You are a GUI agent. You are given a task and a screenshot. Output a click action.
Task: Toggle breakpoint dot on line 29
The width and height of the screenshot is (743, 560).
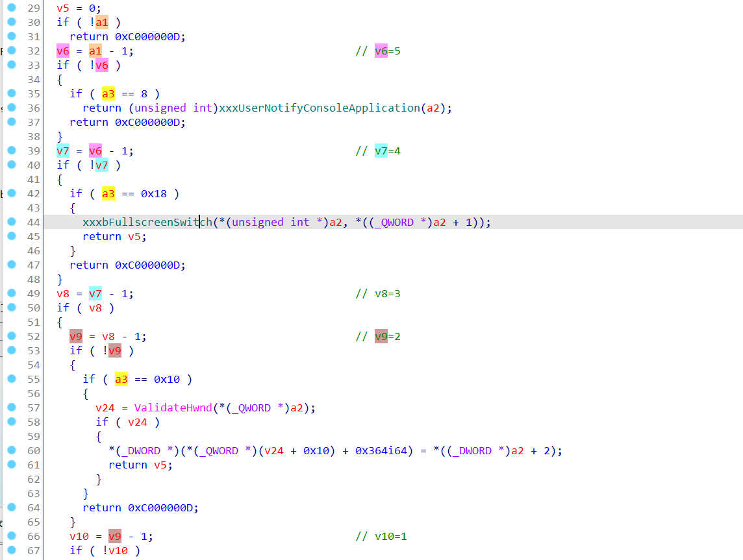coord(12,8)
